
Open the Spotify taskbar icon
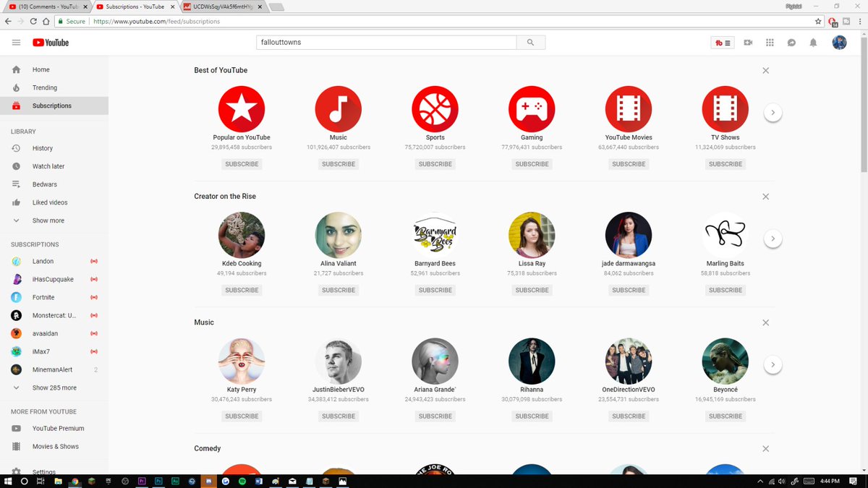point(242,481)
